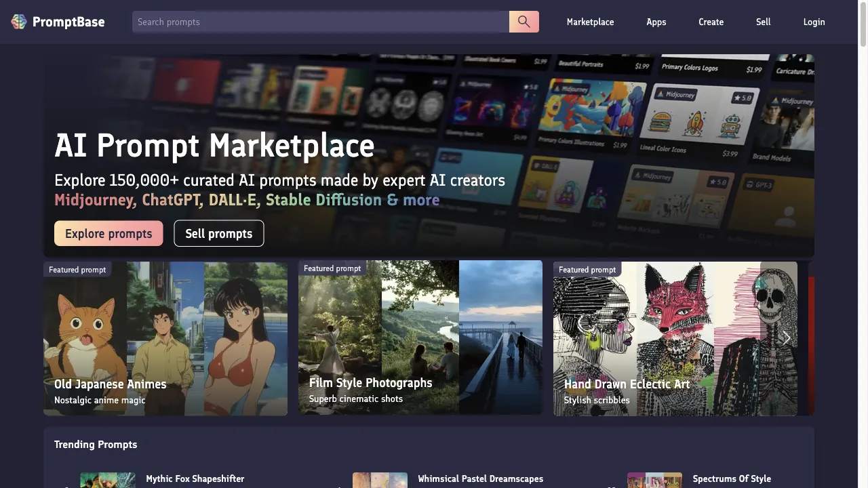
Task: Click the PromptBase brain logo icon
Action: [19, 22]
